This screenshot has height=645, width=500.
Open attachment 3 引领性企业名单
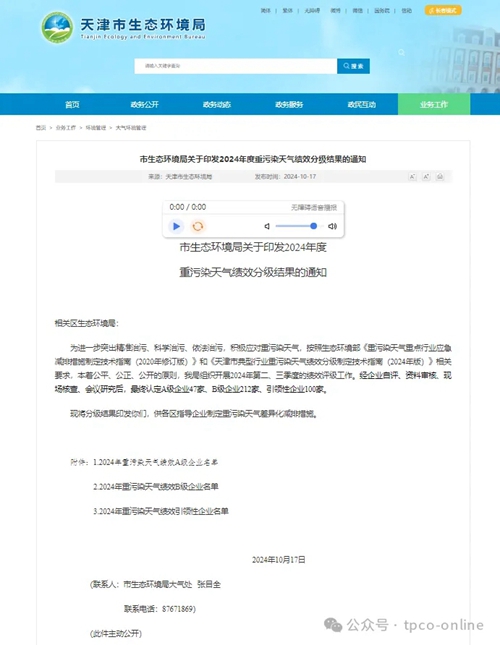161,511
